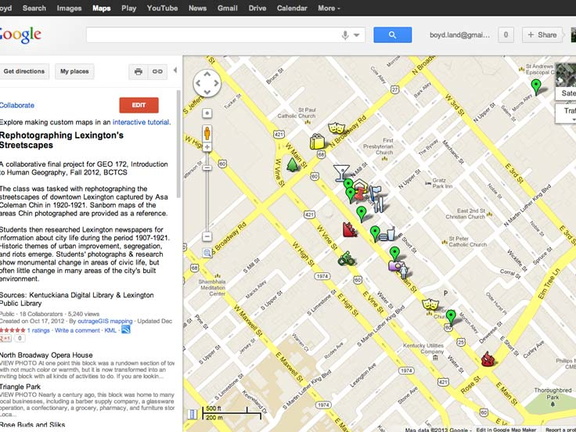This screenshot has height=432, width=576.
Task: Click the side panel vertical scrollbar
Action: [179, 144]
